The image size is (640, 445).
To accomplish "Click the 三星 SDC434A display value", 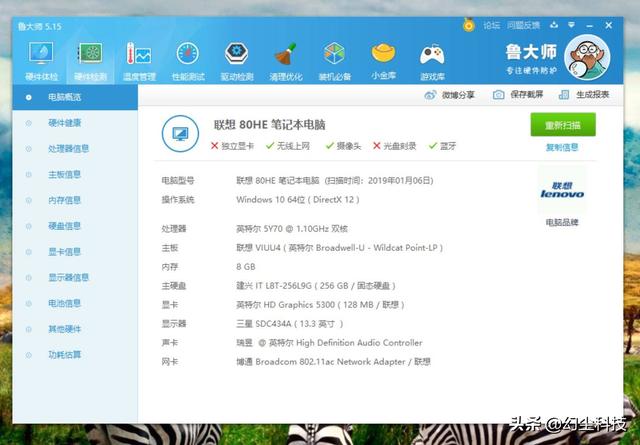I will (289, 324).
